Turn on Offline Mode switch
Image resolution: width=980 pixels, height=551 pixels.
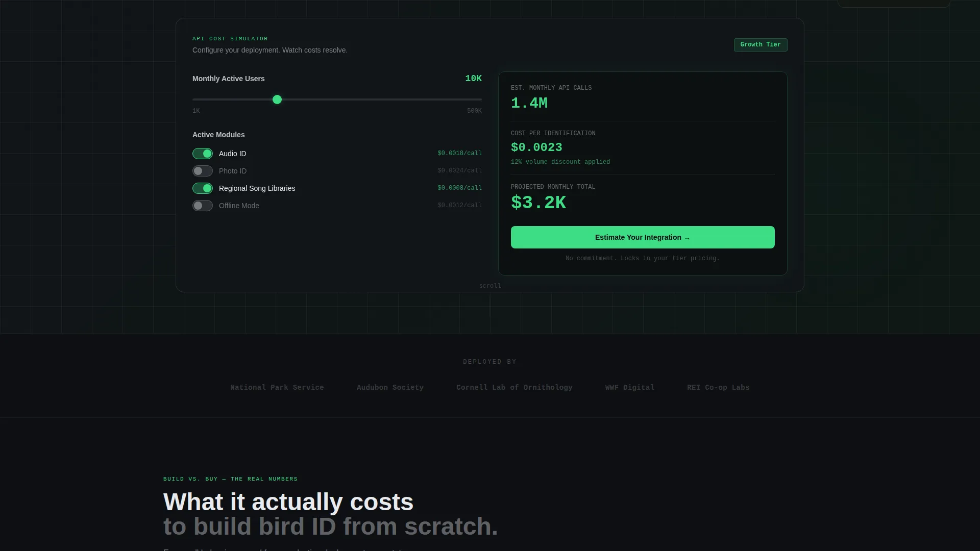pos(202,206)
